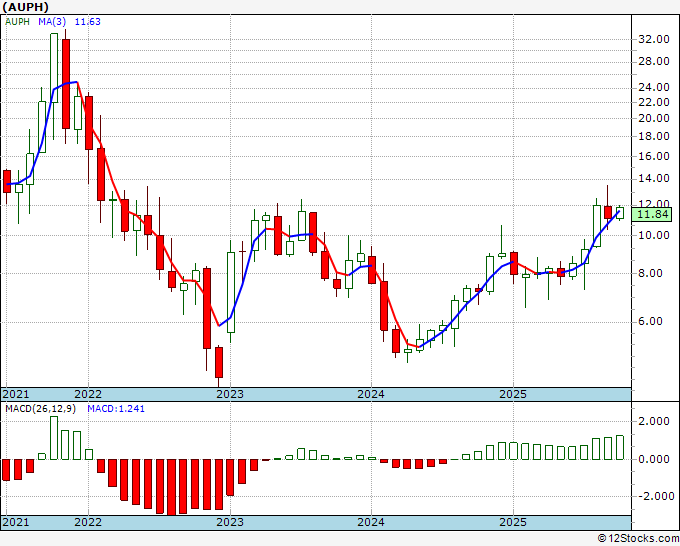
Task: Click the MACD:1.241 value label
Action: [116, 409]
